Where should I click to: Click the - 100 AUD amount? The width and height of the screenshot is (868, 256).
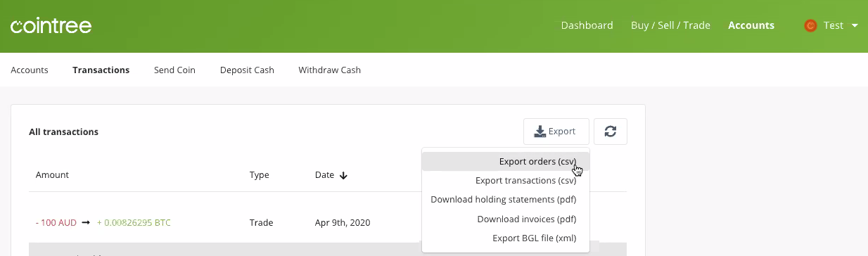[x=56, y=223]
